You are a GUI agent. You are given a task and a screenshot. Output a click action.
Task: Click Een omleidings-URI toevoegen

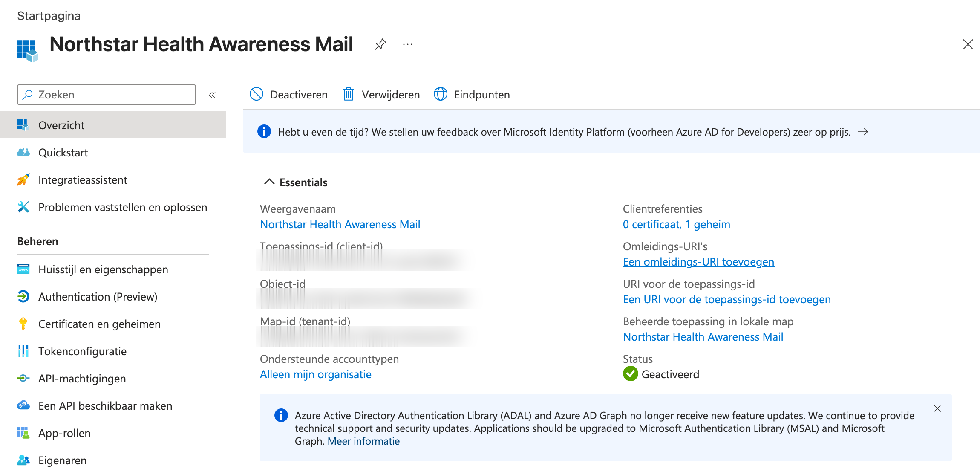tap(698, 262)
